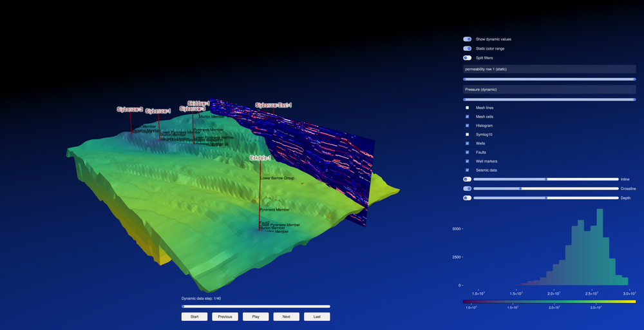Select the Skiddaw-1 well label
644x330 pixels.
click(198, 104)
